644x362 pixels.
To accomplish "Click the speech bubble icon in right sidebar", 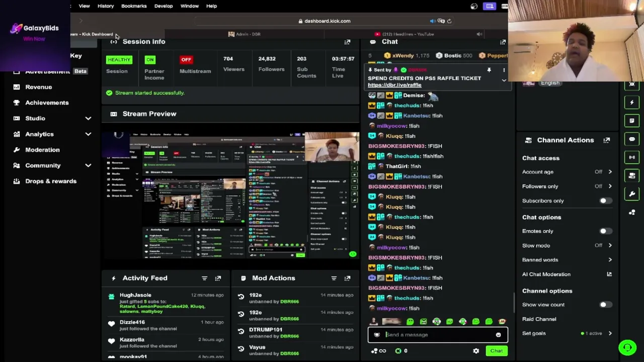I will pos(632,139).
